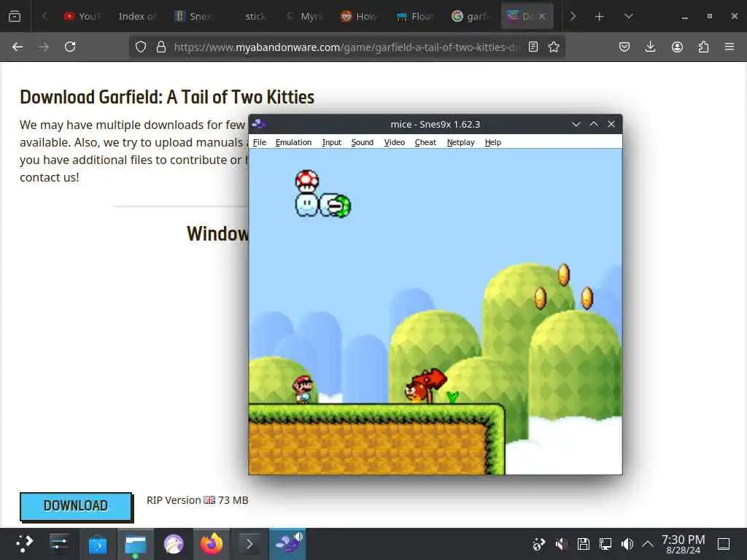
Task: Switch to the YouTube browser tab
Action: tap(82, 16)
